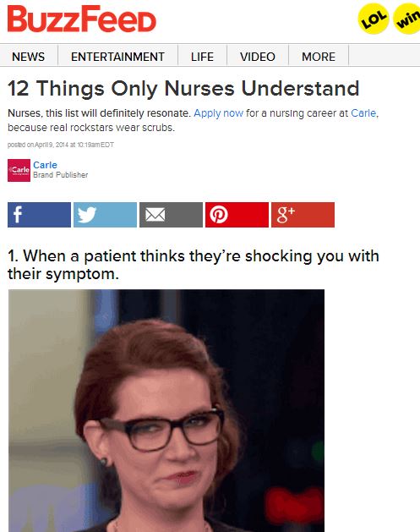Click the first list item heading
420x532 pixels.
coord(194,265)
